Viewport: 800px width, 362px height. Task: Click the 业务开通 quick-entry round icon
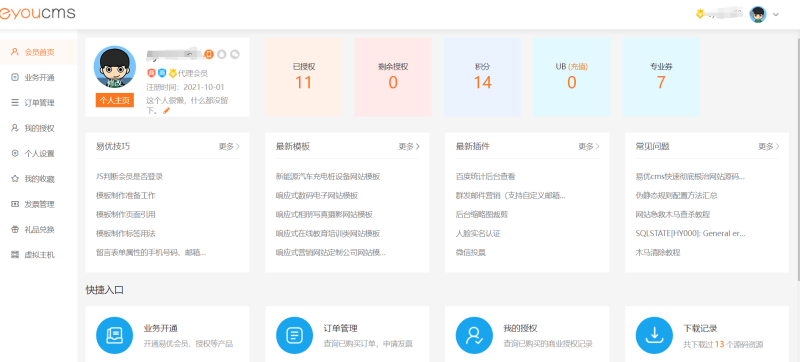click(x=114, y=335)
